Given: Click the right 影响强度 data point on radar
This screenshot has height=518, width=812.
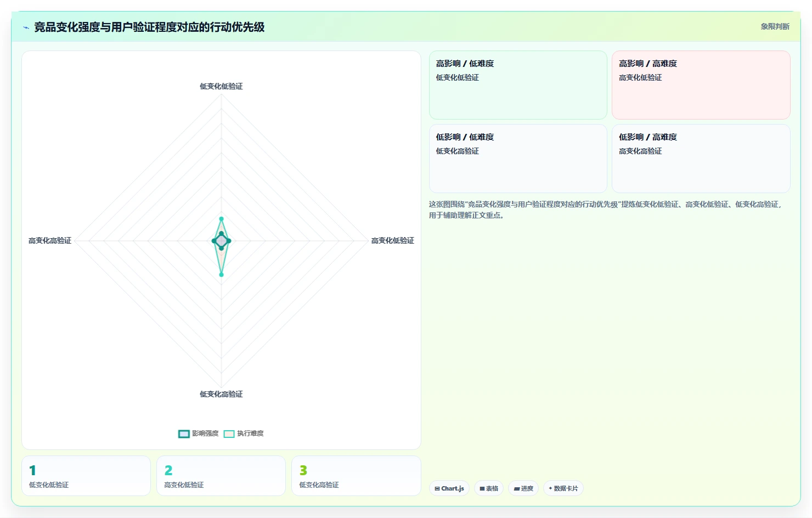Looking at the screenshot, I should click(x=229, y=241).
